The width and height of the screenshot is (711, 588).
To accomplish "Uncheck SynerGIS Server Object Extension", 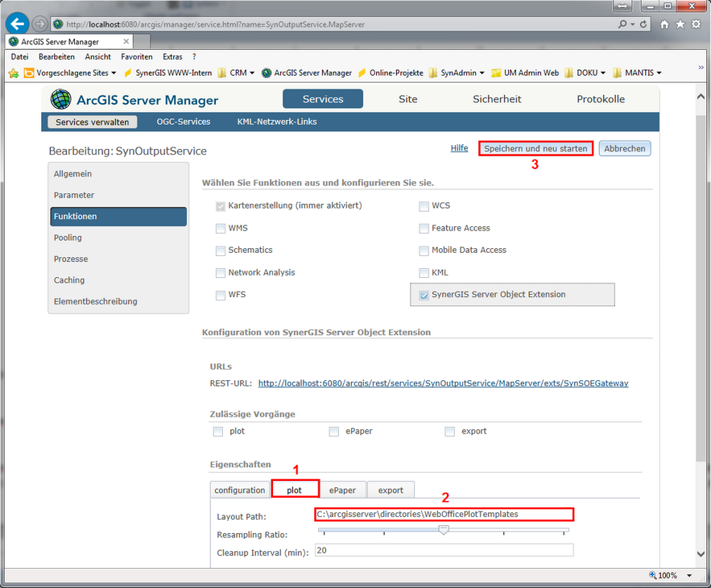I will tap(424, 296).
